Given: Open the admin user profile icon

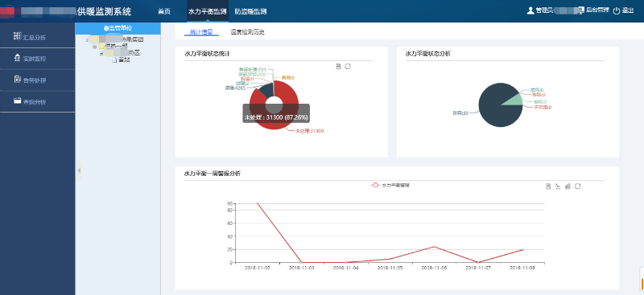Looking at the screenshot, I should (x=530, y=10).
